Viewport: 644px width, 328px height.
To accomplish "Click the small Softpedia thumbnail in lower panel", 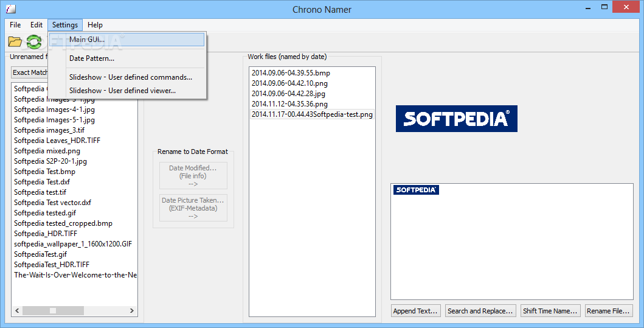I will click(x=416, y=189).
